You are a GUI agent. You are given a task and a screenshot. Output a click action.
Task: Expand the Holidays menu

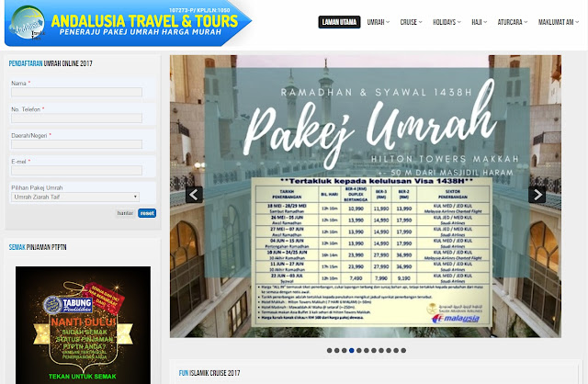tap(447, 22)
